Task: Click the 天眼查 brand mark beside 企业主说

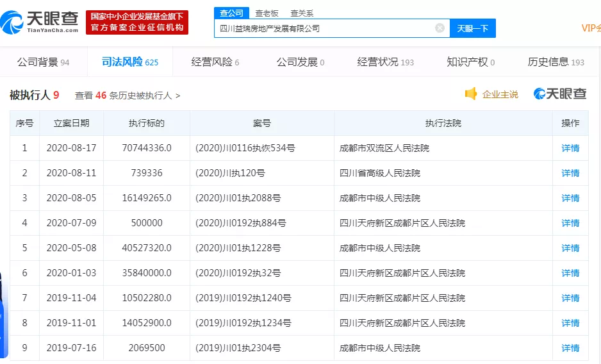Action: (560, 94)
